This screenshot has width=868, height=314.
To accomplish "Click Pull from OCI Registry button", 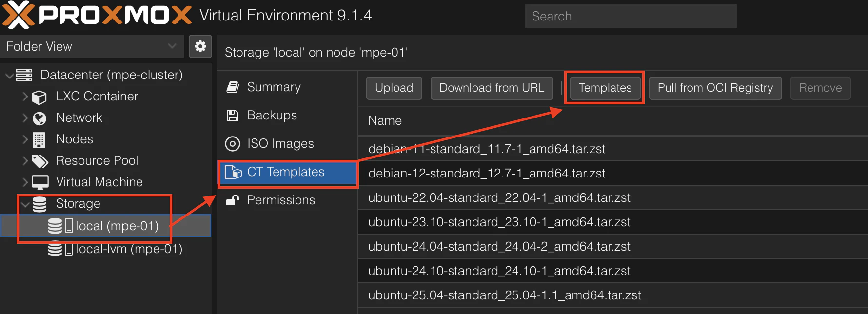I will [715, 88].
